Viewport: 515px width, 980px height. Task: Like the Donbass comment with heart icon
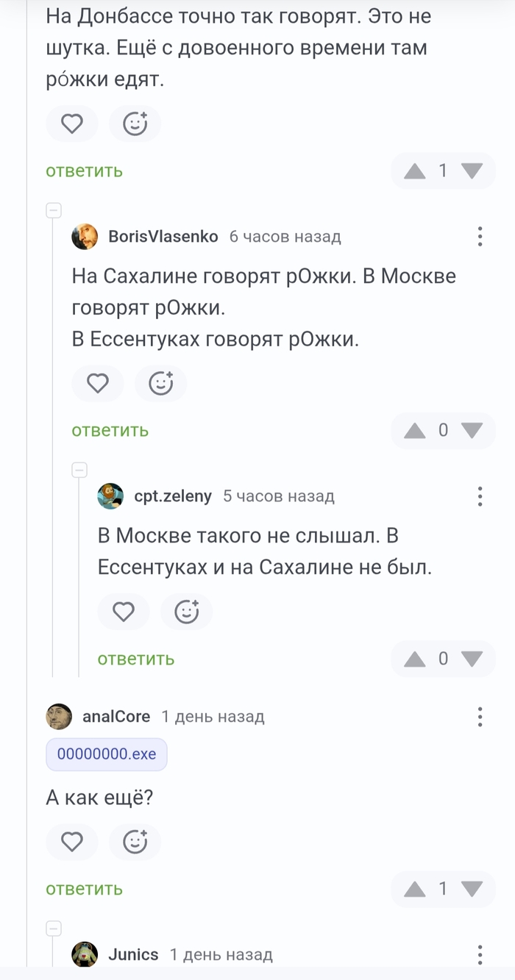[x=71, y=124]
